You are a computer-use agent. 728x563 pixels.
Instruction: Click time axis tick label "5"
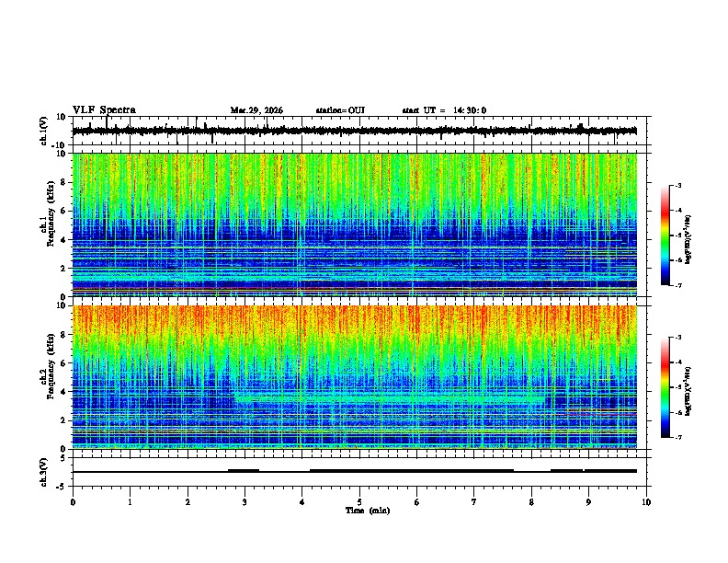[x=359, y=502]
